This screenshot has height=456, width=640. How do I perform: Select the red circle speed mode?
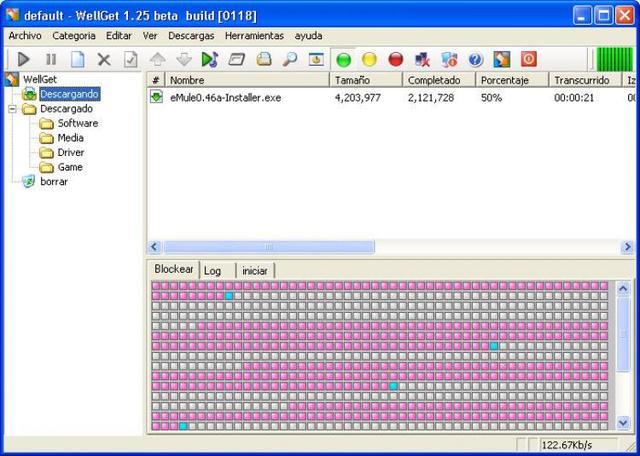click(x=396, y=60)
